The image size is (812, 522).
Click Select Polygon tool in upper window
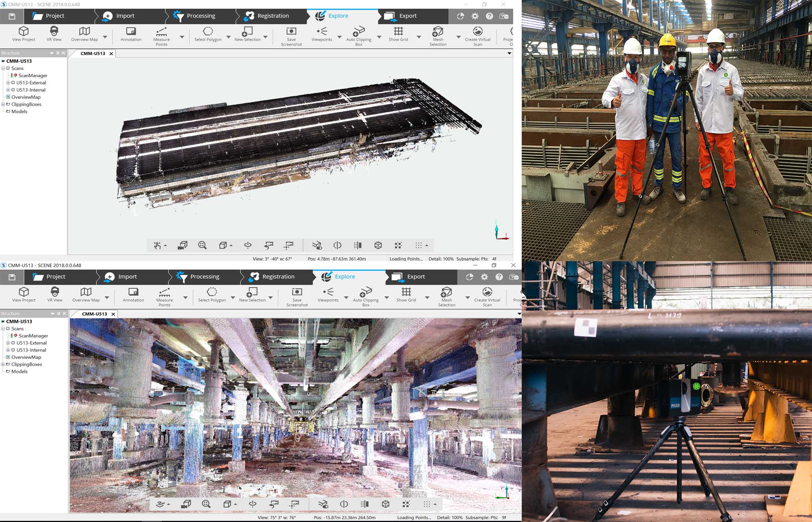208,32
